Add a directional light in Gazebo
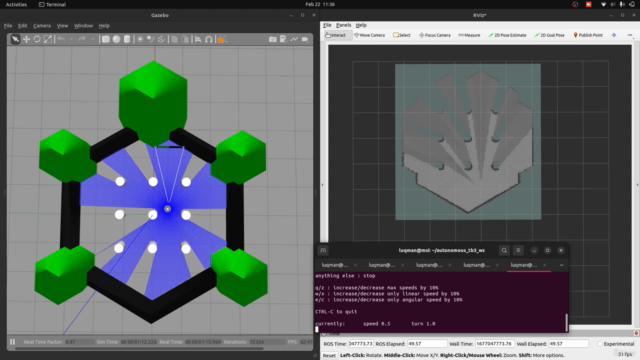Viewport: 640px width, 360px height. pos(162,39)
